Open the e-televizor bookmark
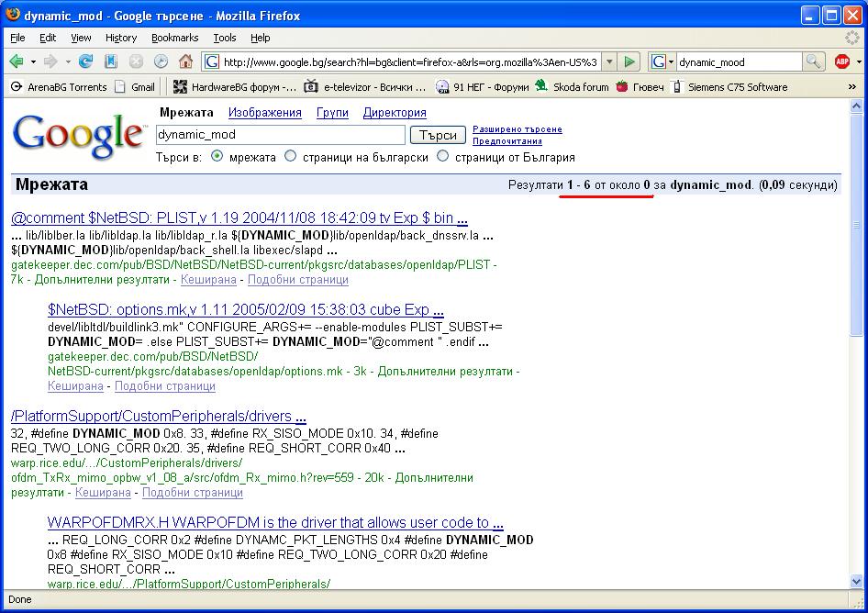 (365, 87)
